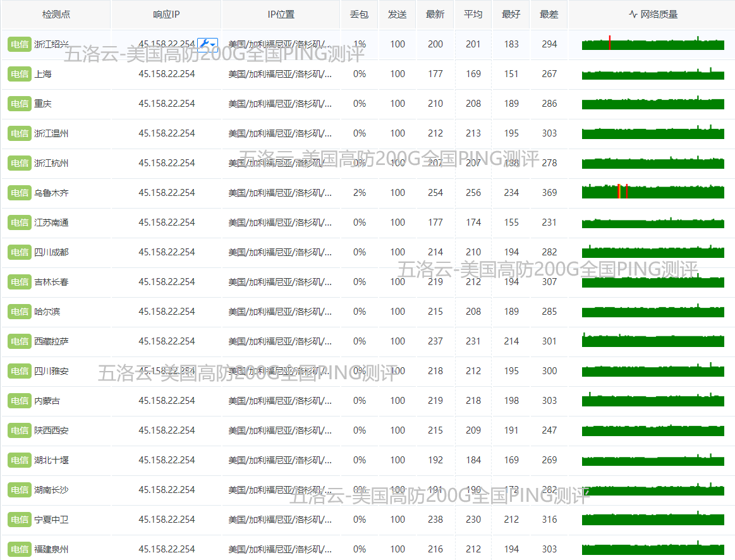This screenshot has height=560, width=735.
Task: Click the 最差 column header
Action: pyautogui.click(x=549, y=15)
